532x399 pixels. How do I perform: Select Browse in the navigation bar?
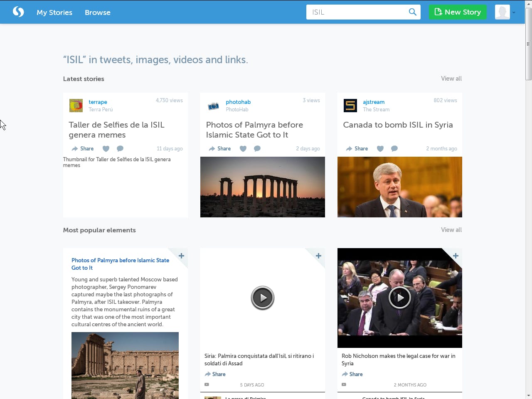[97, 12]
